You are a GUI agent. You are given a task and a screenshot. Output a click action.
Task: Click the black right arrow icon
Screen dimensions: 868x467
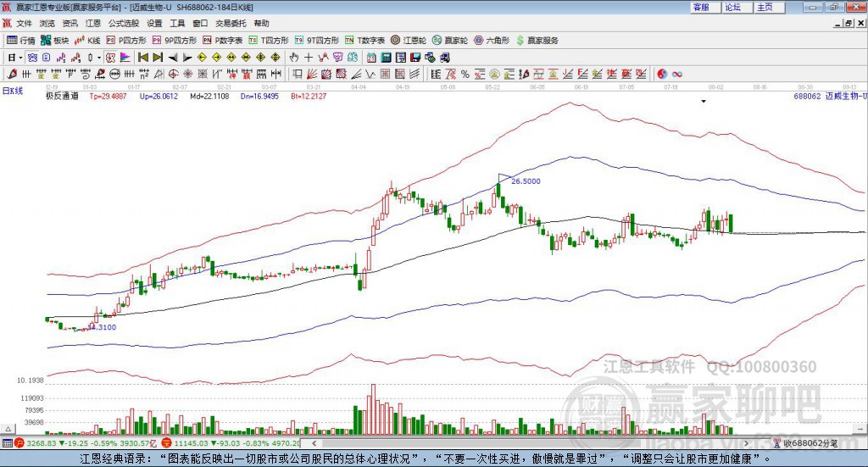(x=187, y=58)
